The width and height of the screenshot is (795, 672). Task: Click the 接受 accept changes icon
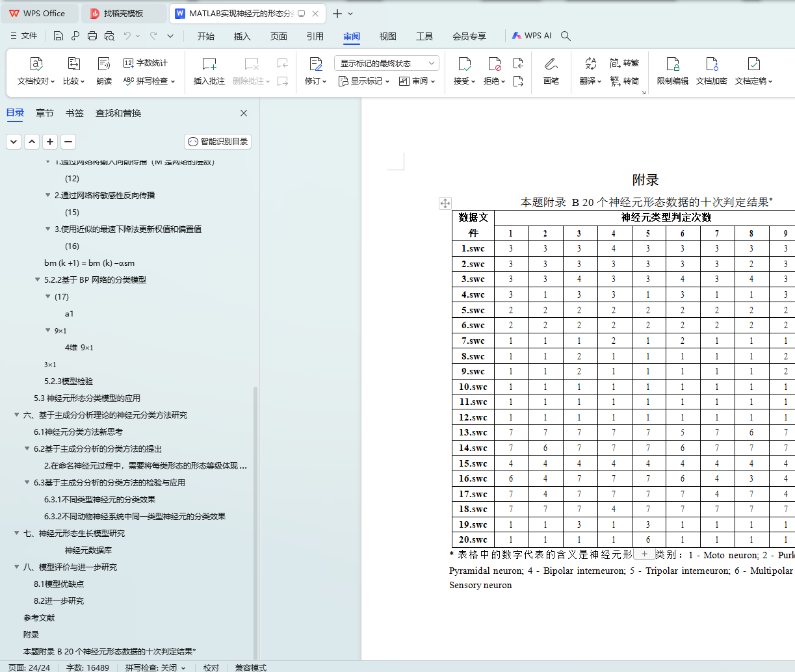pos(464,64)
